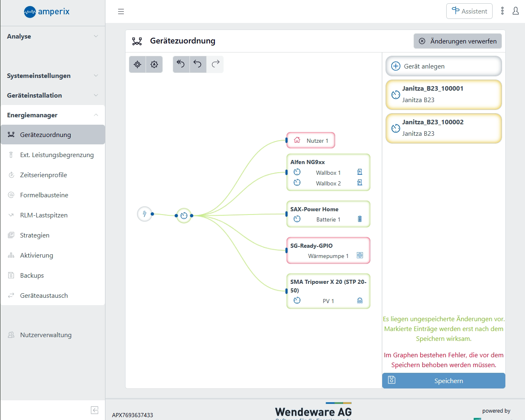This screenshot has height=420, width=525.
Task: Click the heat pump icon for Wärmepumpe 1
Action: pos(360,255)
